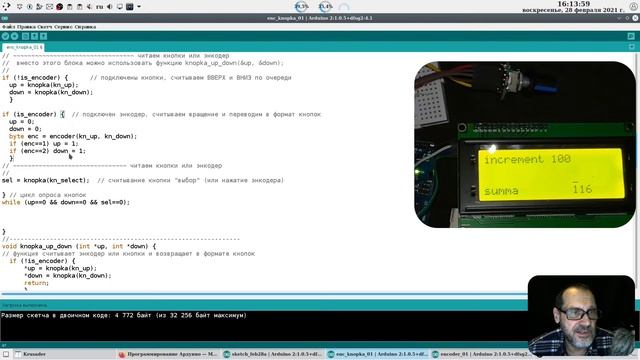Click the dark square tray icon
Image resolution: width=640 pixels, height=360 pixels.
pyautogui.click(x=130, y=7)
